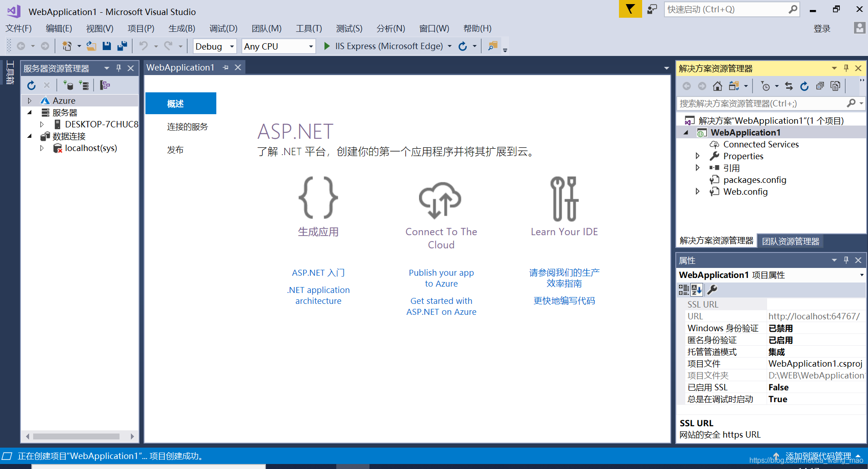Click the Build App curly braces icon
Viewport: 868px width, 469px height.
[318, 197]
